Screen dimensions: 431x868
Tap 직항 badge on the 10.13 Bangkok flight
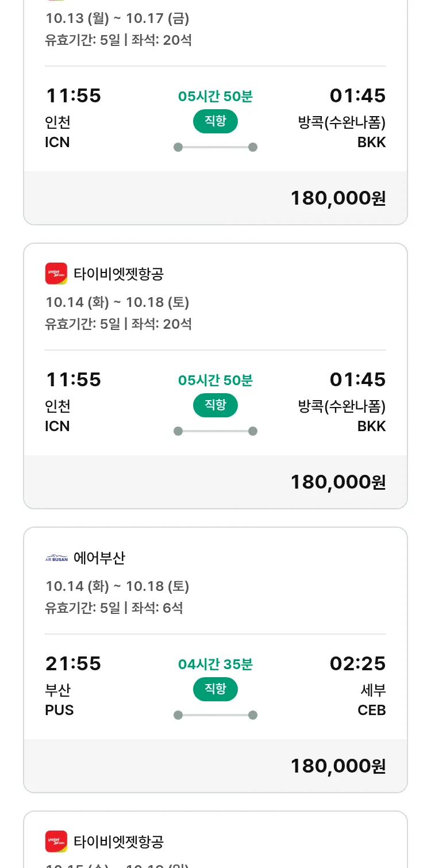215,121
